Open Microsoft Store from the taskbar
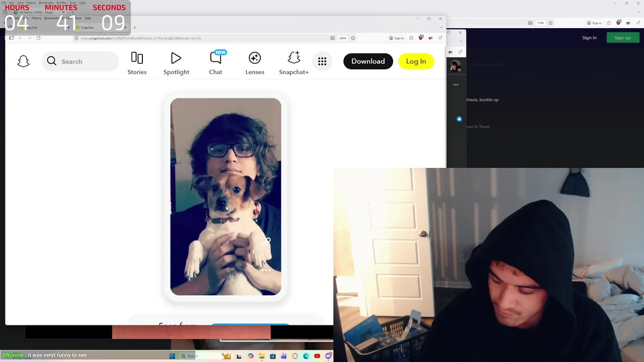This screenshot has width=644, height=362. (x=273, y=356)
